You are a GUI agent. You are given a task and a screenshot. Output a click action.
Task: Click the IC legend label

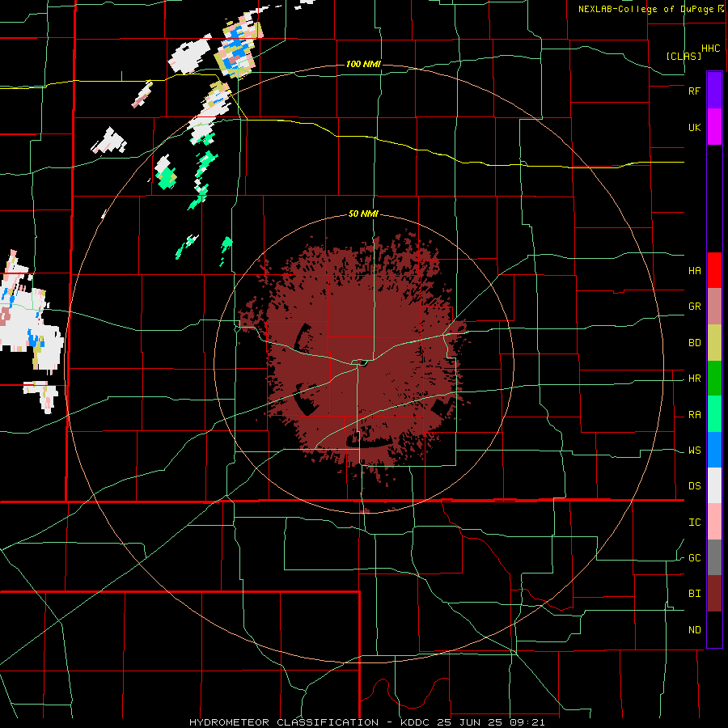[x=694, y=523]
